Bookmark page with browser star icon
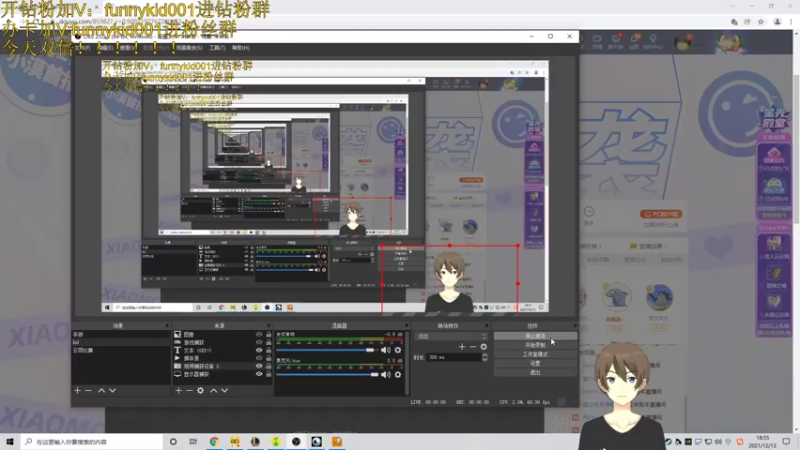The height and width of the screenshot is (450, 800). click(761, 22)
